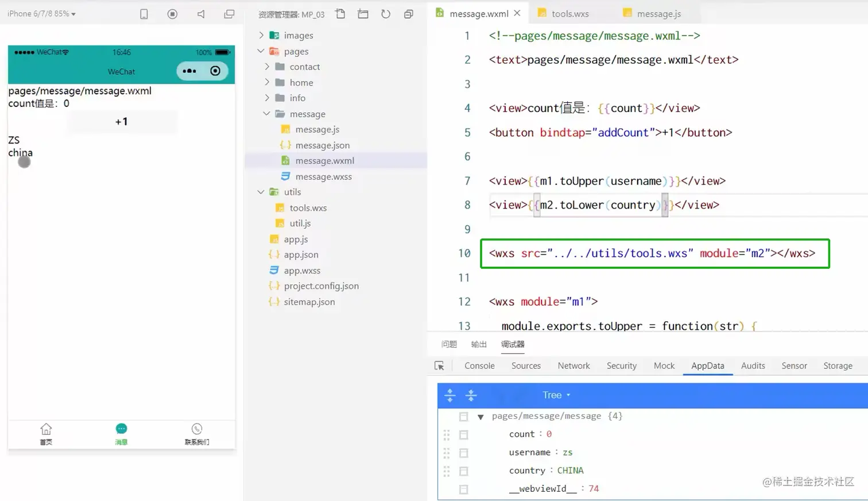Collapse all folders in explorer
This screenshot has width=868, height=501.
[409, 14]
